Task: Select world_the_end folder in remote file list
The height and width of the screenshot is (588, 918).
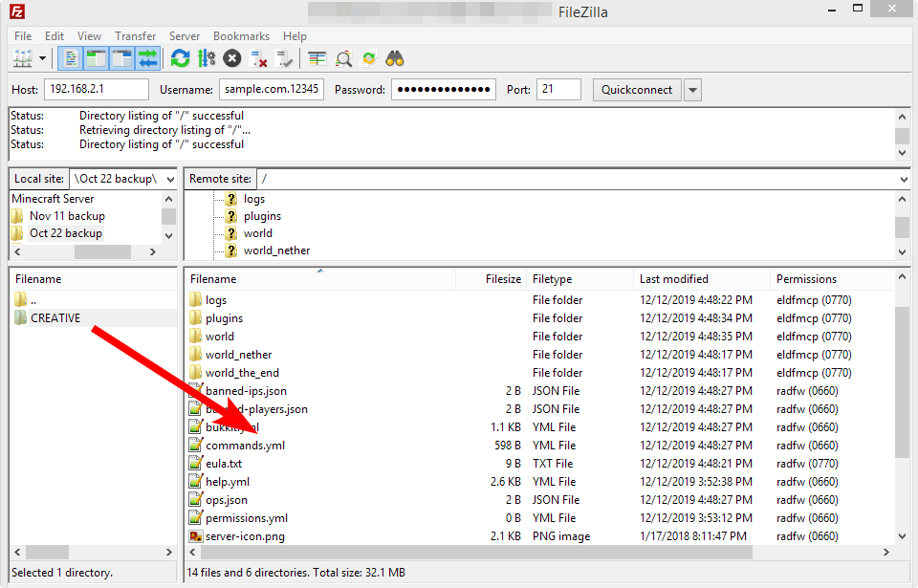Action: 242,373
